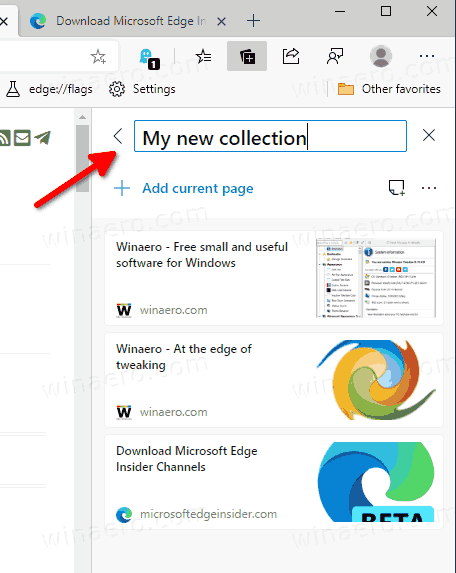
Task: Open the profile avatar menu
Action: click(381, 56)
